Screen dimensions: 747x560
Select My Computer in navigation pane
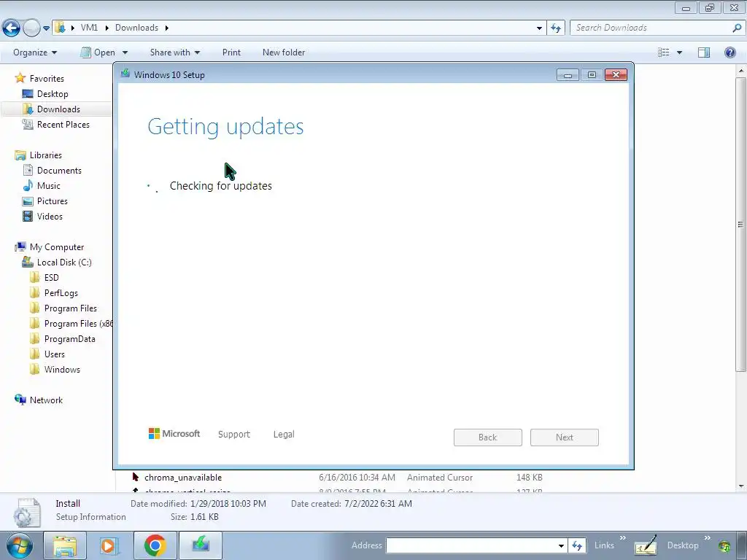(x=57, y=247)
